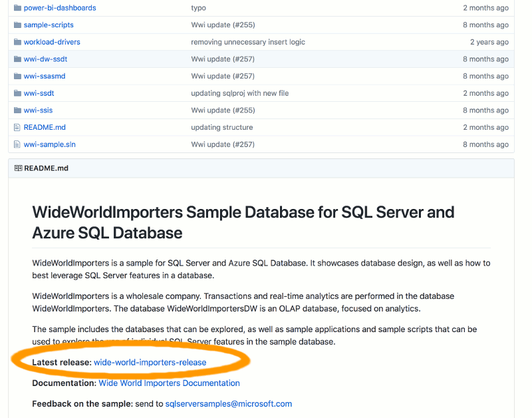
Task: Open the power-bi-dashboards folder
Action: tap(60, 8)
